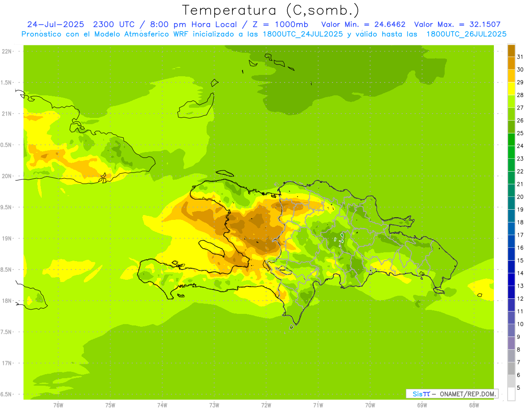Click the "Valor Min. = 24.6462" text

(x=363, y=24)
